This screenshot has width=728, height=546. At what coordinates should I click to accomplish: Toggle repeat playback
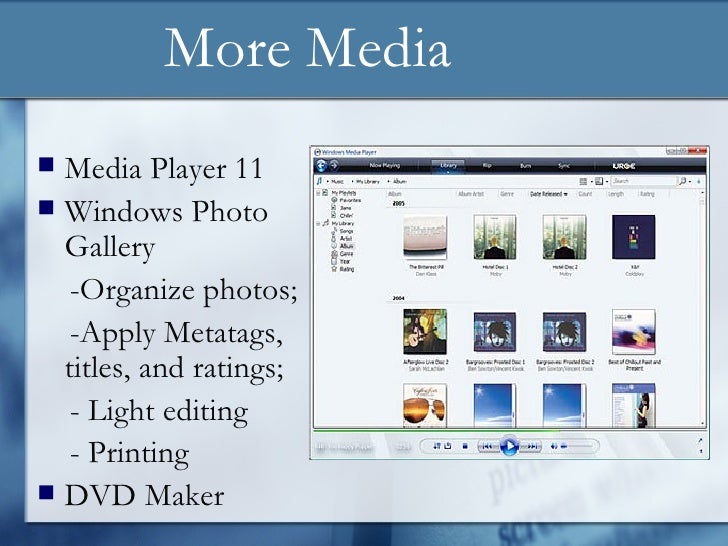click(448, 446)
